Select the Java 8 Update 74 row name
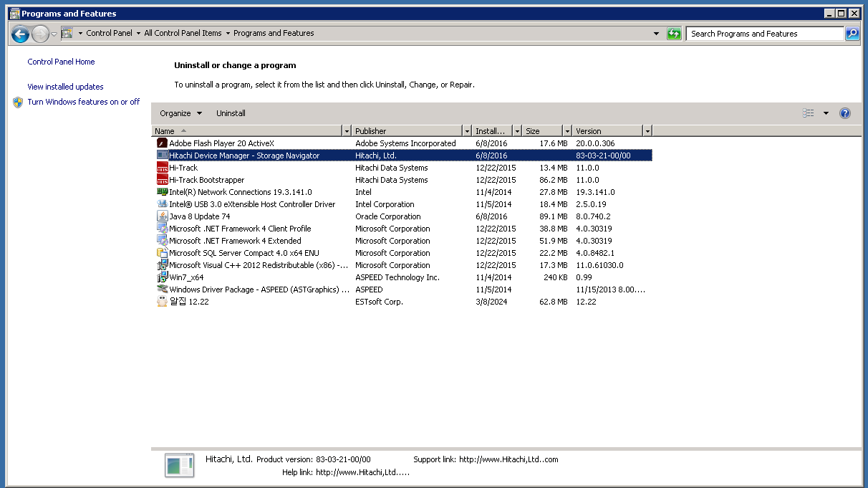 (x=199, y=216)
